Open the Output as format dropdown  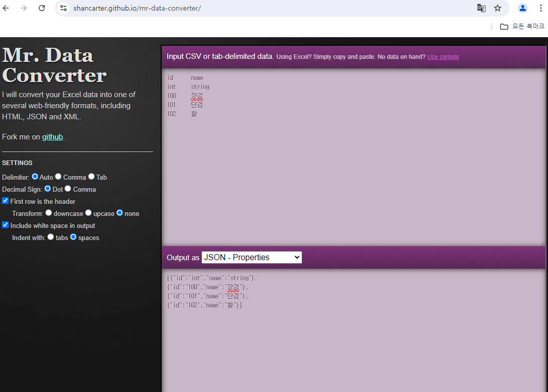[252, 257]
